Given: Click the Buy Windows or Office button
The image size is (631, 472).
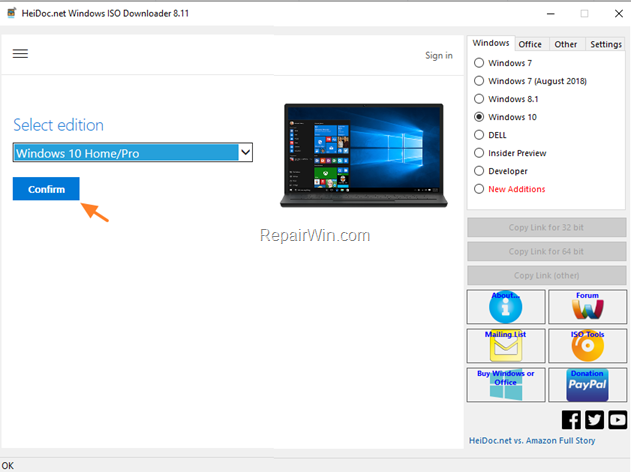Looking at the screenshot, I should coord(506,385).
